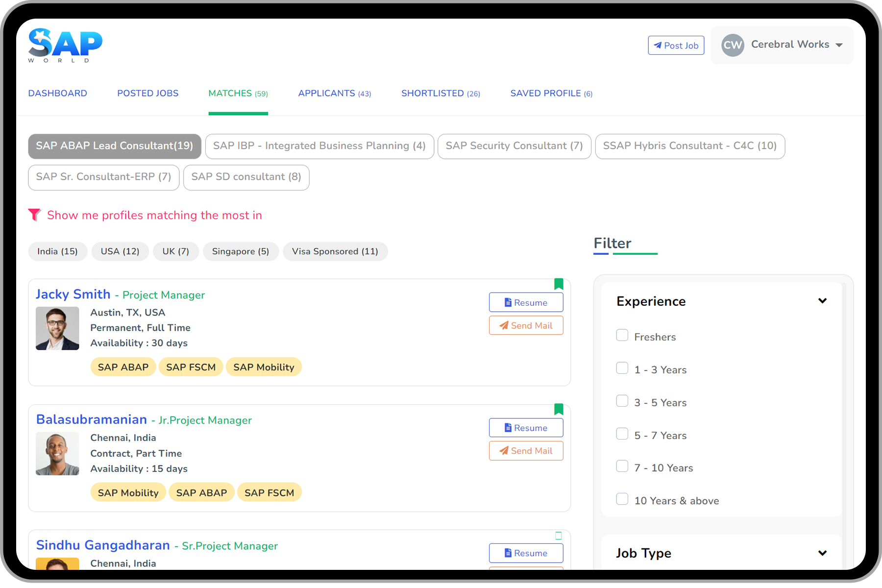Pick SAP Security Consultant (7) job
882x588 pixels.
tap(514, 146)
